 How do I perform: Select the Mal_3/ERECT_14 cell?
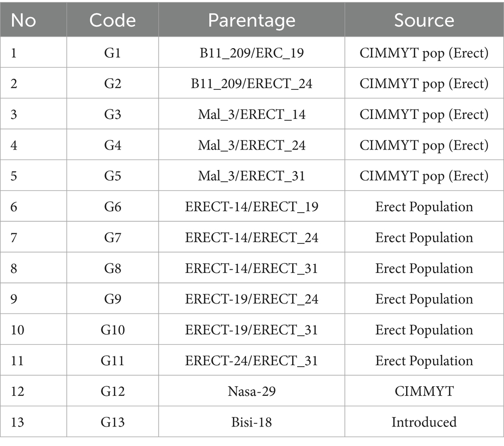251,114
